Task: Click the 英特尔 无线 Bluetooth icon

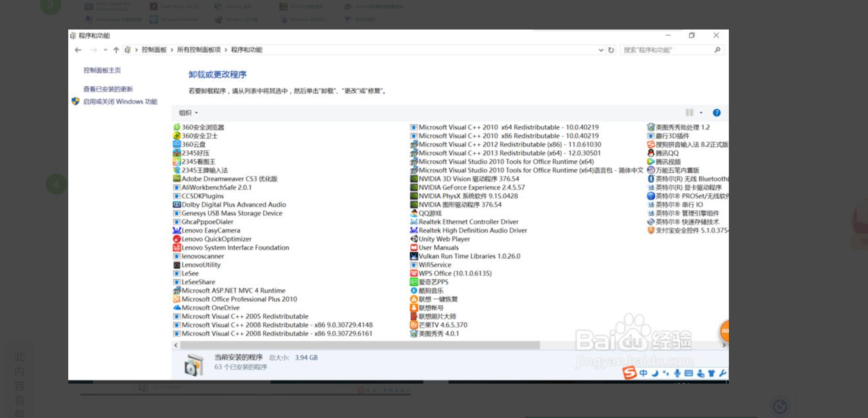Action: point(651,179)
